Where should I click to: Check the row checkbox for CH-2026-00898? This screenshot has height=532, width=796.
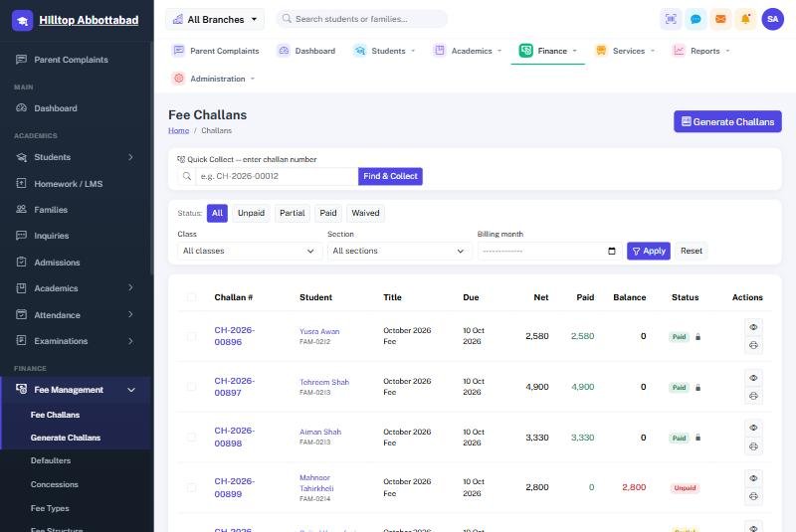pyautogui.click(x=191, y=438)
